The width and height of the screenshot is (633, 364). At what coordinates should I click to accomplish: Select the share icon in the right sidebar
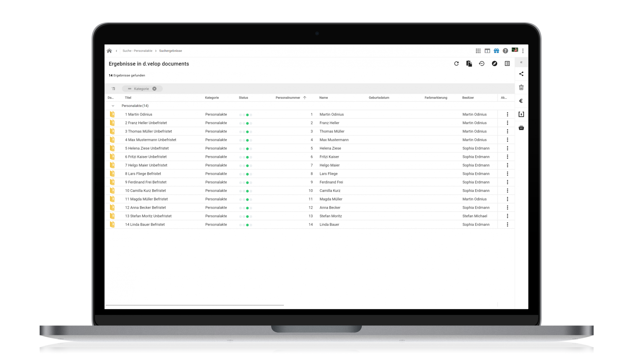tap(521, 74)
